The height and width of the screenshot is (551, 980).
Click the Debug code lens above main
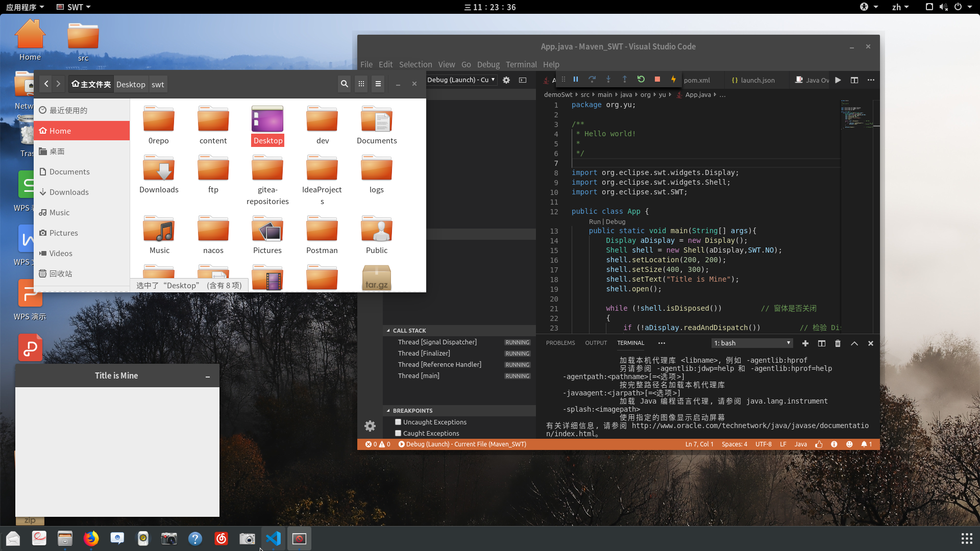point(616,222)
